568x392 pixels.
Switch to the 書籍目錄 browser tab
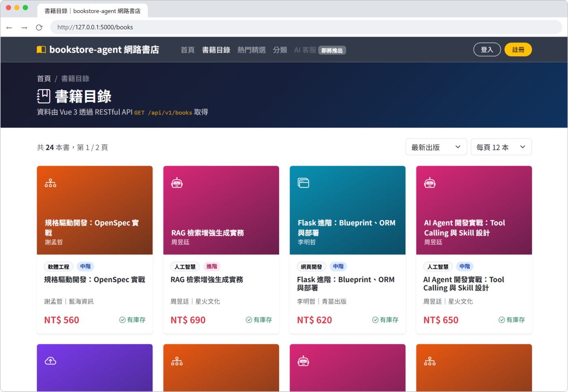pos(93,11)
